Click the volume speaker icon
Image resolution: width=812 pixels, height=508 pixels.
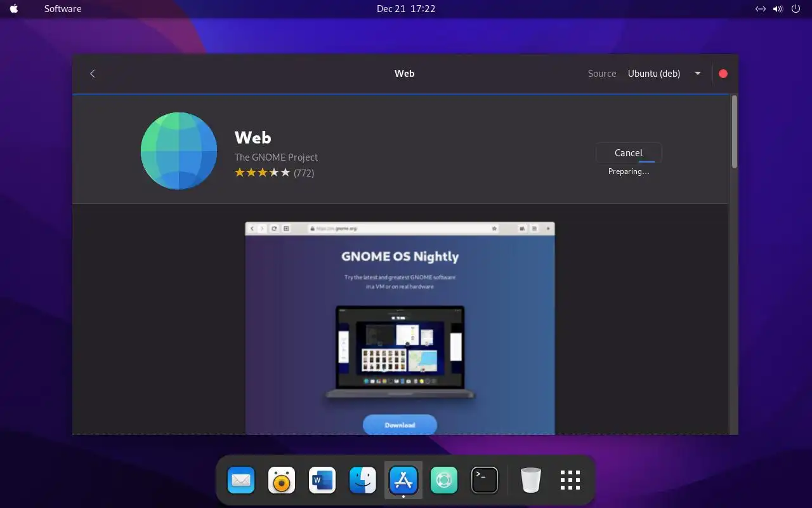(778, 9)
